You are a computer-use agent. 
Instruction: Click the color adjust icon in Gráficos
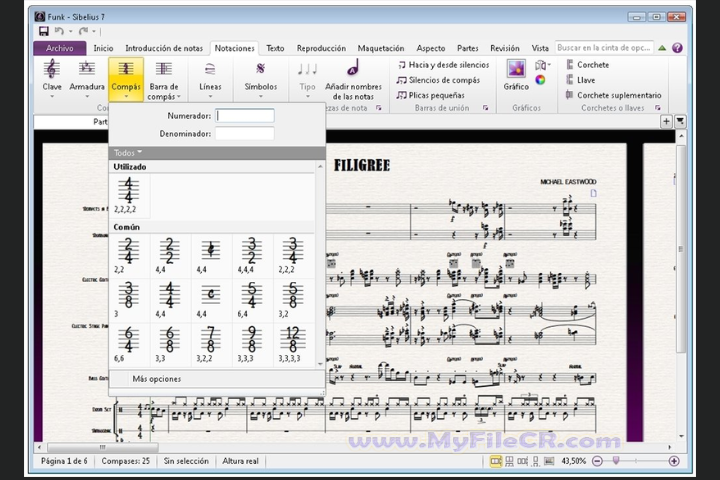540,80
